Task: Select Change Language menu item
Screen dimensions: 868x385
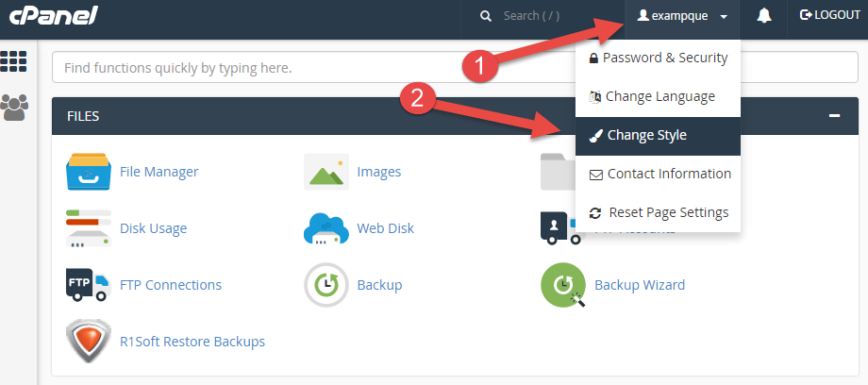Action: click(x=658, y=97)
